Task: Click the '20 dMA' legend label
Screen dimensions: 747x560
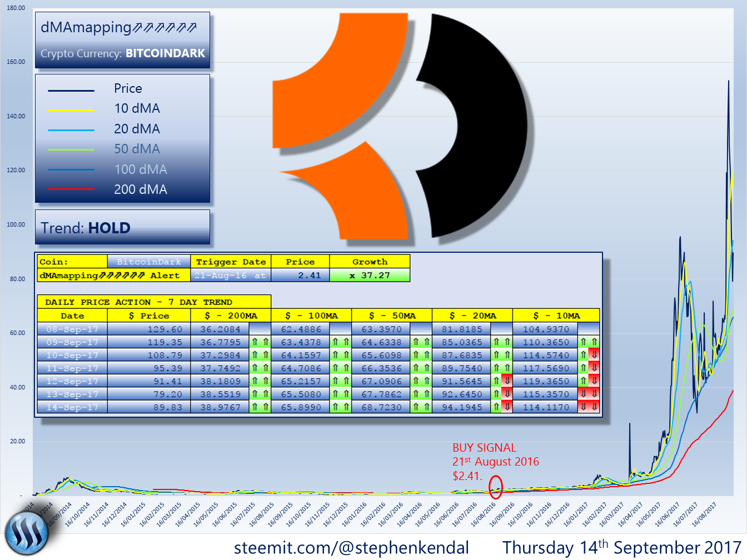Action: pyautogui.click(x=137, y=129)
